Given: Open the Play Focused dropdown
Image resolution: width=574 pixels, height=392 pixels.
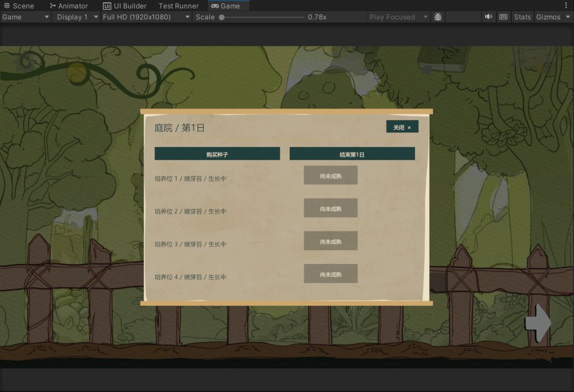Looking at the screenshot, I should tap(398, 17).
